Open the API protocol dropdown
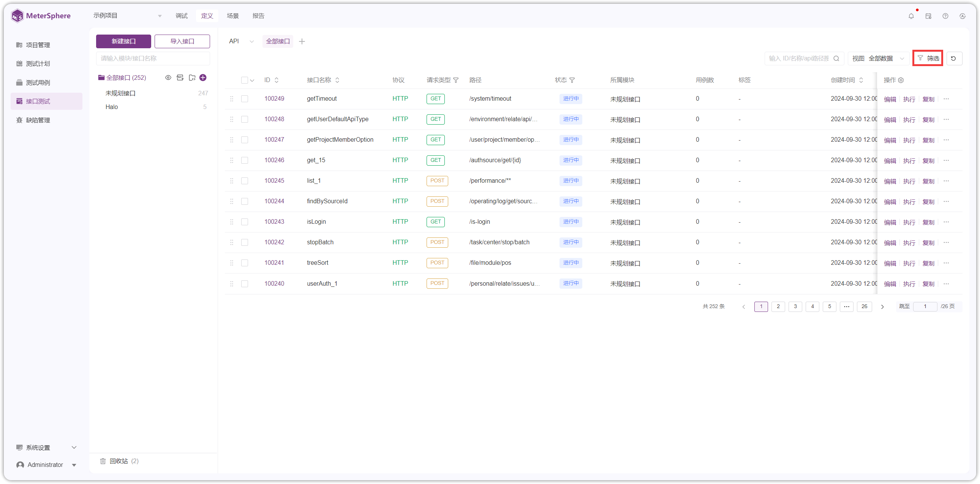This screenshot has width=980, height=484. (x=241, y=41)
